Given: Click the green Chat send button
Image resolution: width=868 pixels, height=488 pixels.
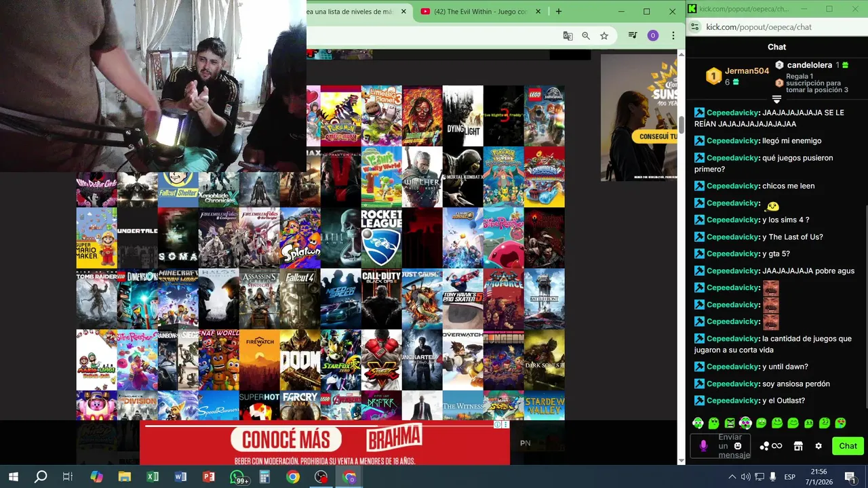Looking at the screenshot, I should [848, 446].
